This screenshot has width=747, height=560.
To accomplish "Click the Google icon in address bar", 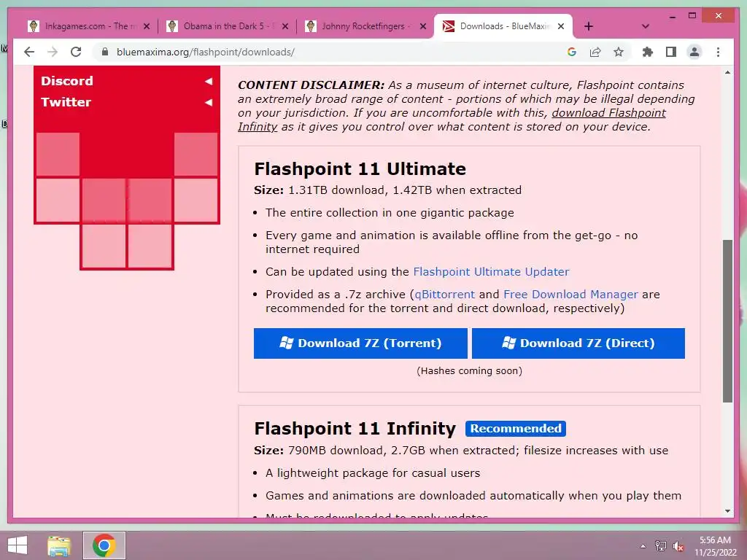I will pyautogui.click(x=572, y=52).
